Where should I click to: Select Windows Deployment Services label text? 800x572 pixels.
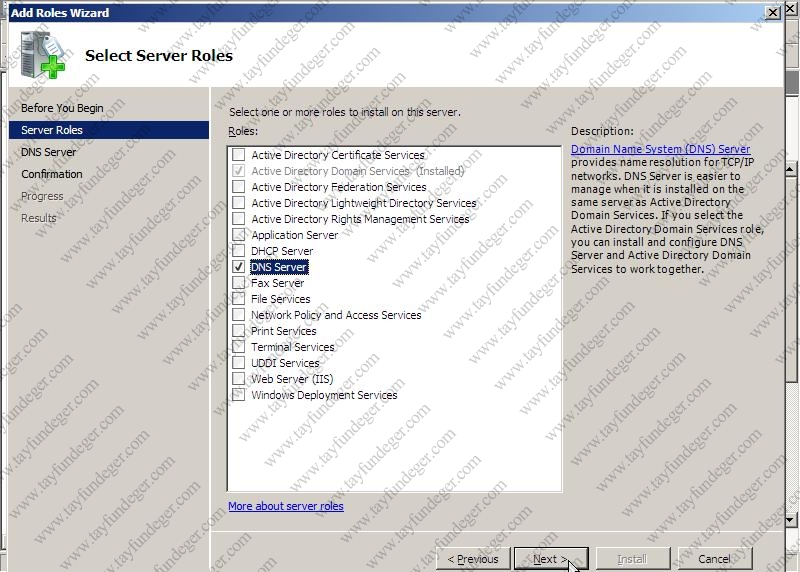tap(324, 394)
